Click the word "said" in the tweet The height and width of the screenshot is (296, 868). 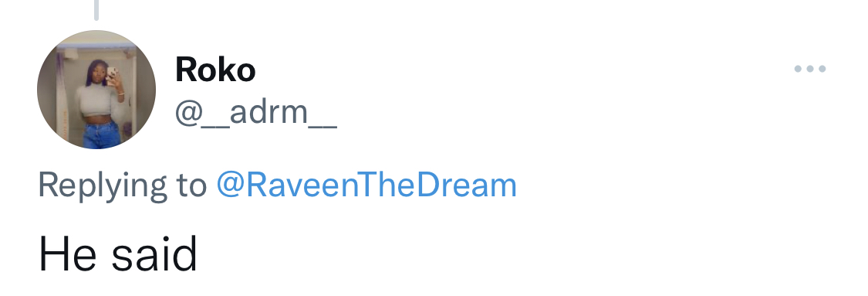pos(154,253)
